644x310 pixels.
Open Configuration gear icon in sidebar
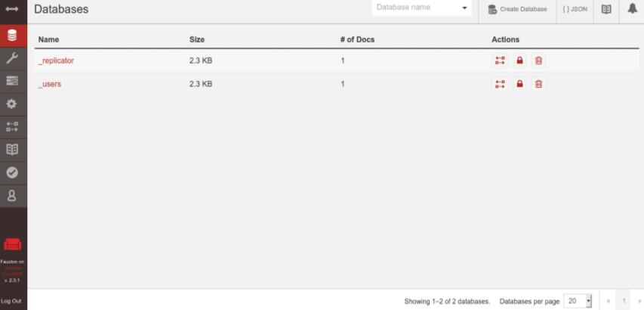pyautogui.click(x=13, y=104)
